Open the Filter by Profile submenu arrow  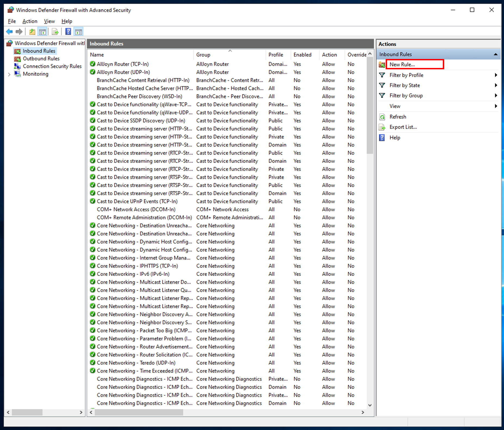pos(496,75)
